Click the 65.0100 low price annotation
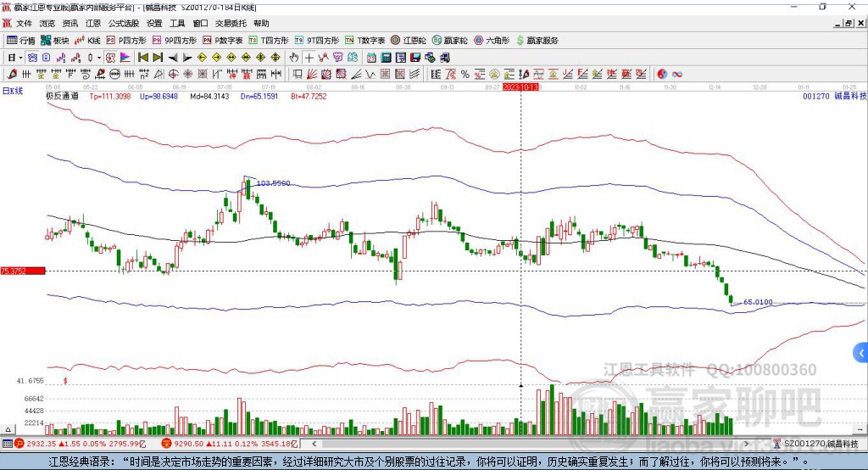868x470 pixels. pos(758,302)
